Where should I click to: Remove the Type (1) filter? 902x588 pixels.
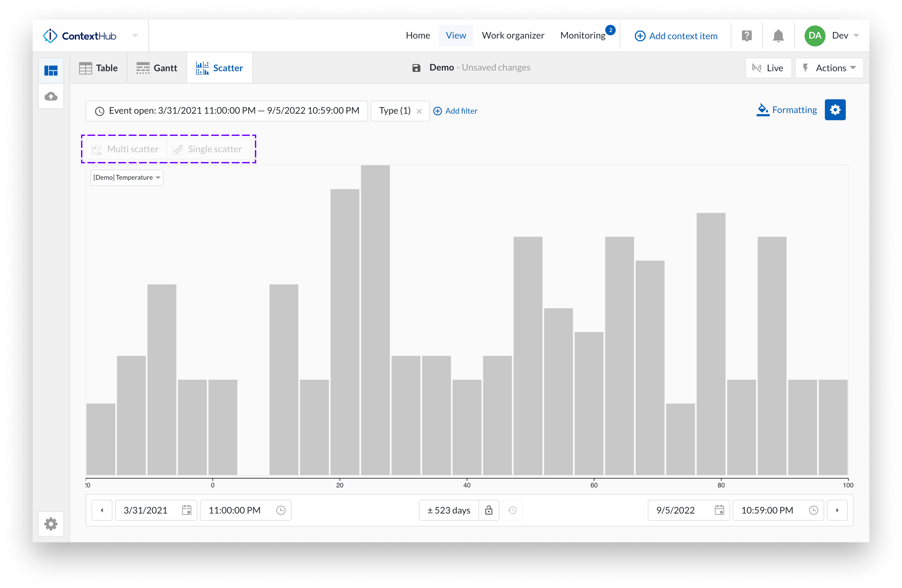(x=419, y=111)
